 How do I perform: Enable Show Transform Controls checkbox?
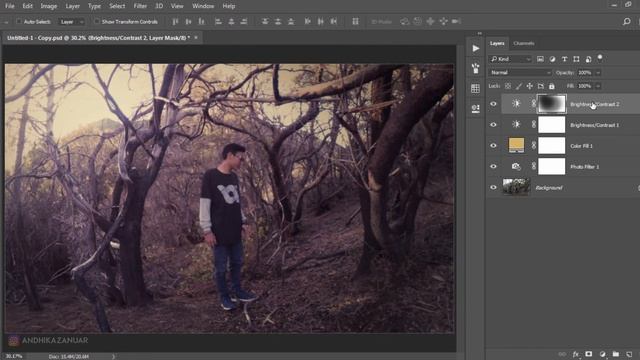[x=97, y=22]
